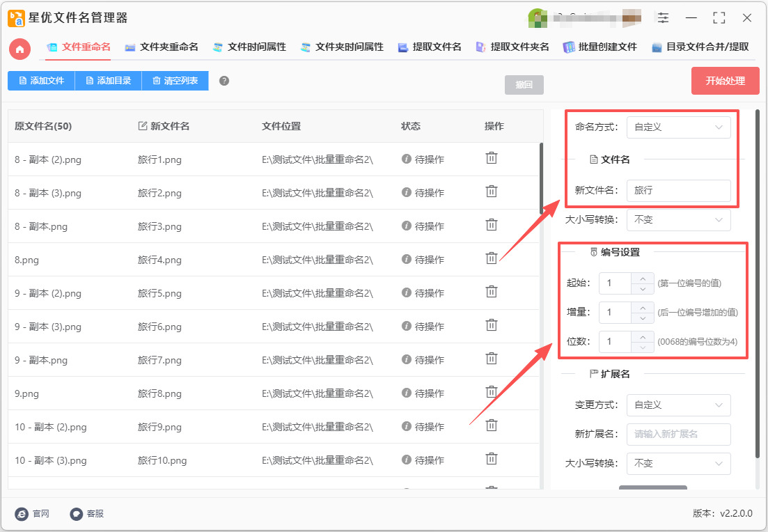Click new file name 旅行3.png
Screen dimensions: 768x532
[x=159, y=226]
